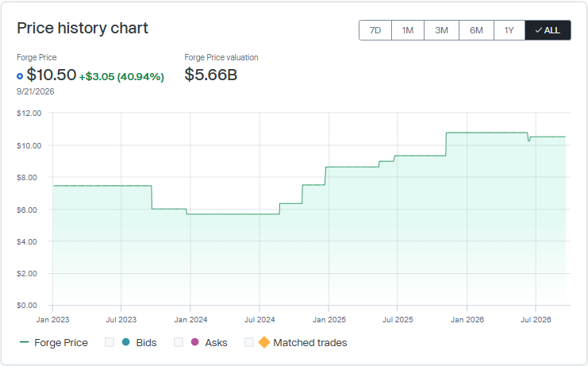The width and height of the screenshot is (588, 366).
Task: Click the $5.66B valuation figure
Action: tap(211, 75)
